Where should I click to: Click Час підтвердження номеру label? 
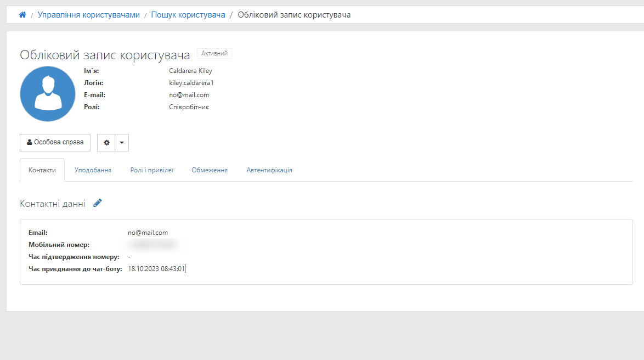click(74, 257)
